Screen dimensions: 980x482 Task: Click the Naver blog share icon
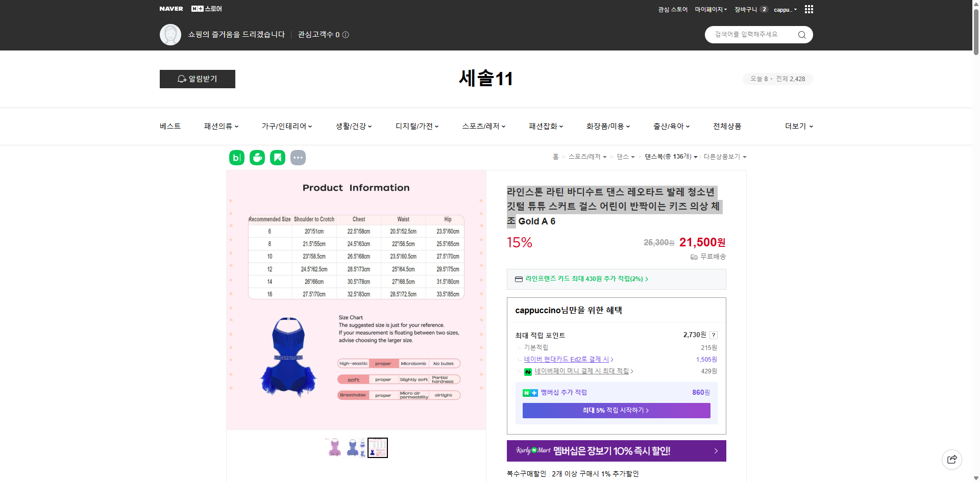[x=236, y=157]
